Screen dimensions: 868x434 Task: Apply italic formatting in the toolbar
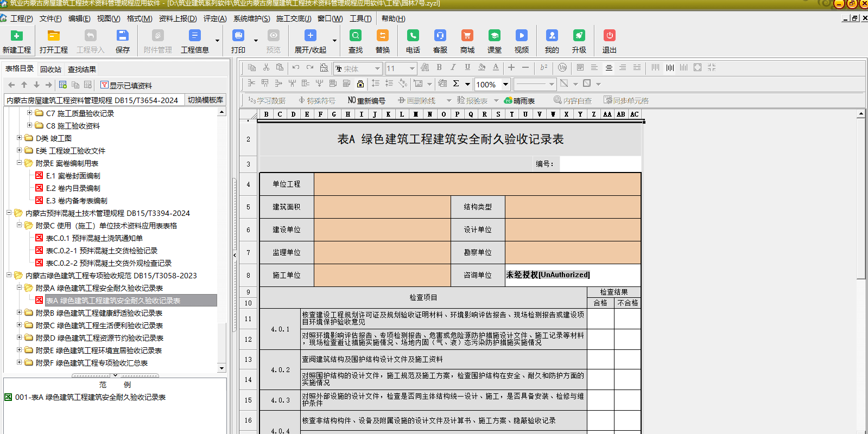(x=453, y=68)
